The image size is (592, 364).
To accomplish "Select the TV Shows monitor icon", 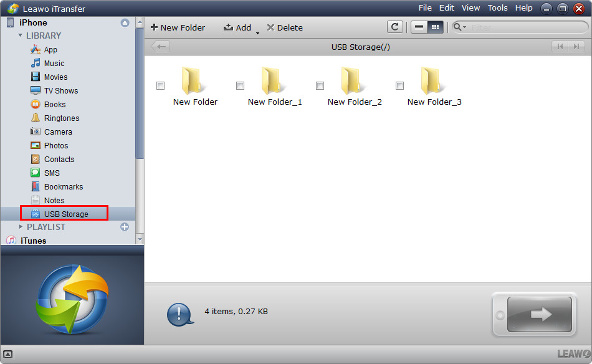I will click(36, 90).
